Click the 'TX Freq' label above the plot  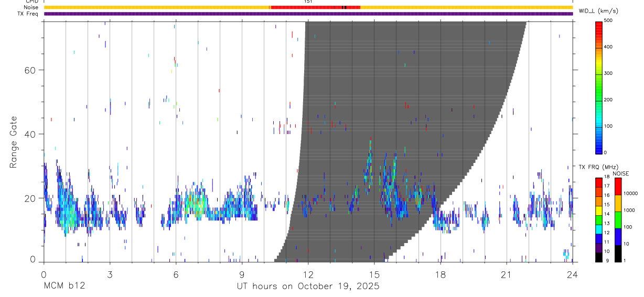(29, 14)
